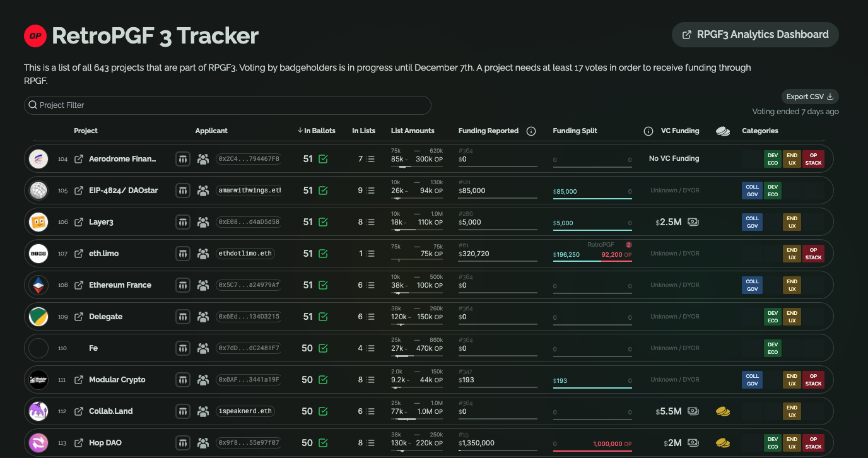Click the Project Filter search field
The width and height of the screenshot is (868, 458).
(x=228, y=105)
